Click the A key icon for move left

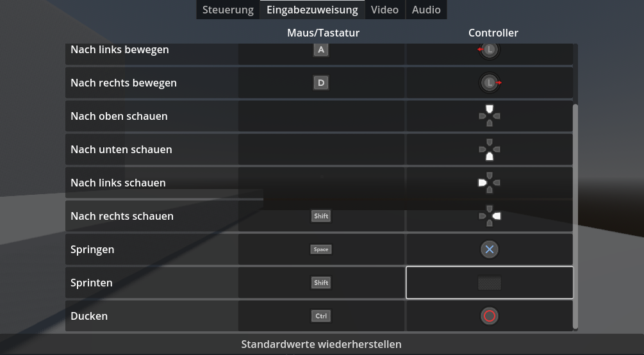(x=321, y=50)
